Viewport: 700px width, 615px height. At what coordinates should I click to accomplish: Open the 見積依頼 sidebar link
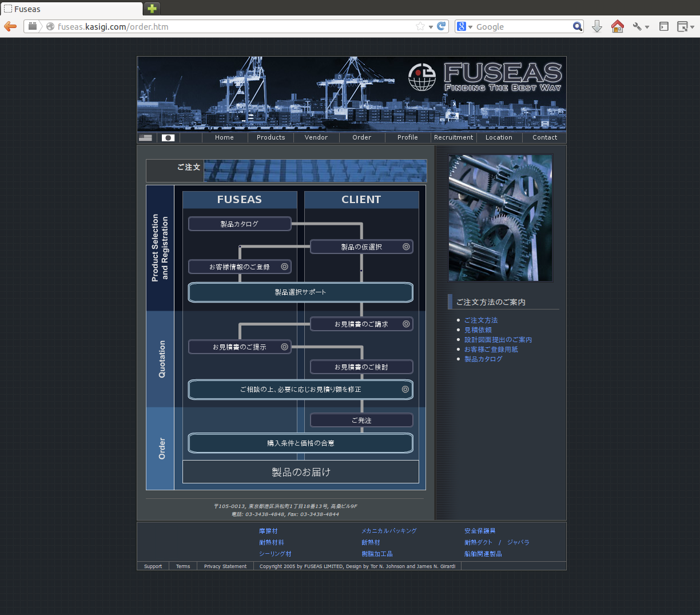click(478, 330)
